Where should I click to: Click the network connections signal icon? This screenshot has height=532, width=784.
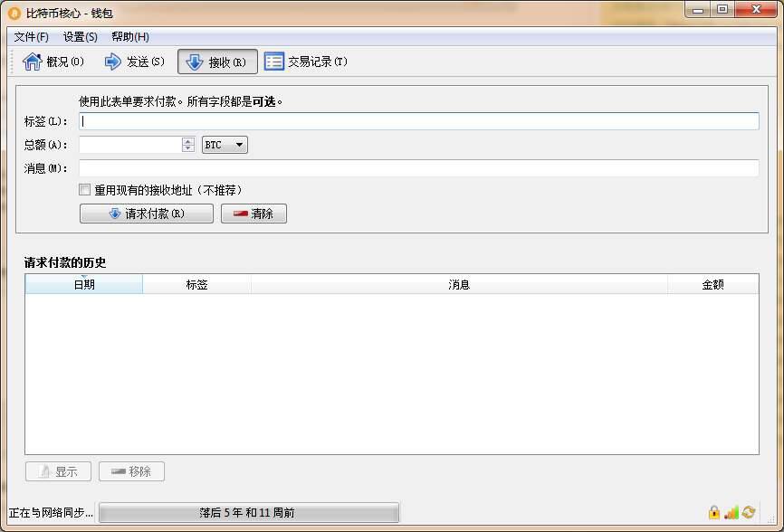pyautogui.click(x=731, y=512)
